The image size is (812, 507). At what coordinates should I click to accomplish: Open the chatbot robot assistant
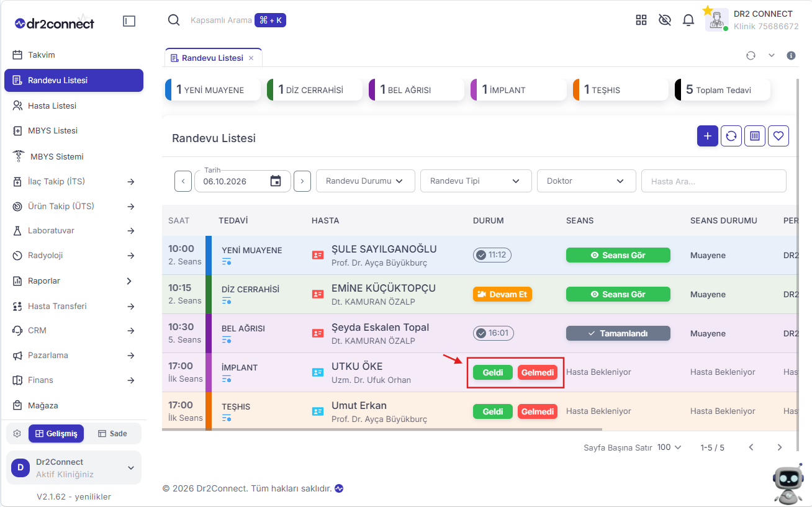(x=788, y=483)
